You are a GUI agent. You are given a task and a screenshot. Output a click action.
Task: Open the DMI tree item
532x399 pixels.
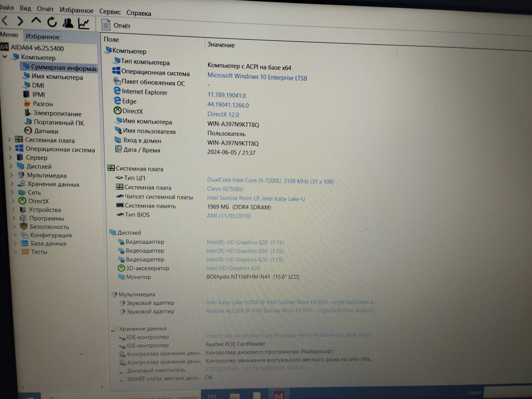click(34, 85)
